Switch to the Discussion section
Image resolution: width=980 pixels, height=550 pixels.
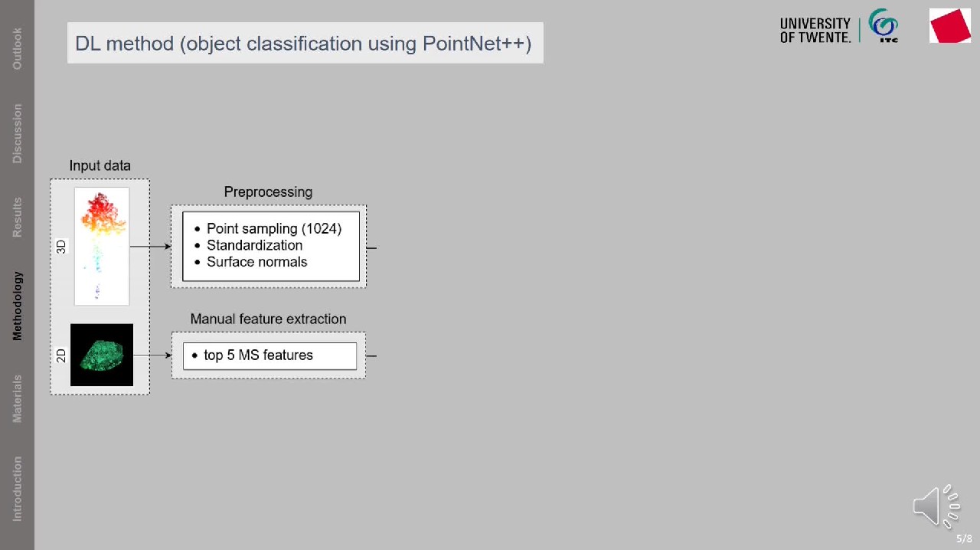tap(17, 134)
